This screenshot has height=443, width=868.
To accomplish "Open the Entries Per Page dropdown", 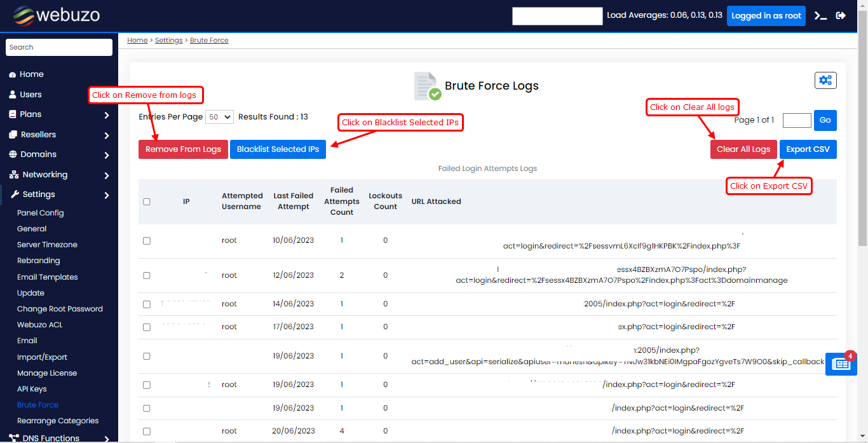I will click(220, 117).
